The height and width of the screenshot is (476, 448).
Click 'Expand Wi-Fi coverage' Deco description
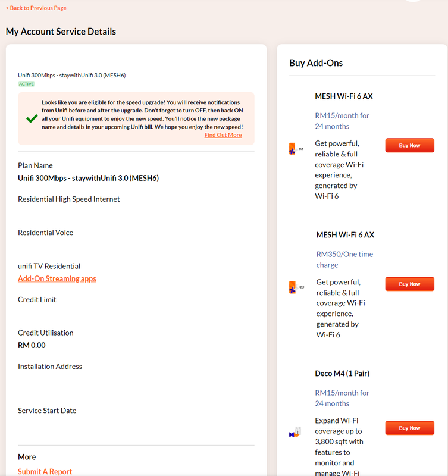[339, 447]
